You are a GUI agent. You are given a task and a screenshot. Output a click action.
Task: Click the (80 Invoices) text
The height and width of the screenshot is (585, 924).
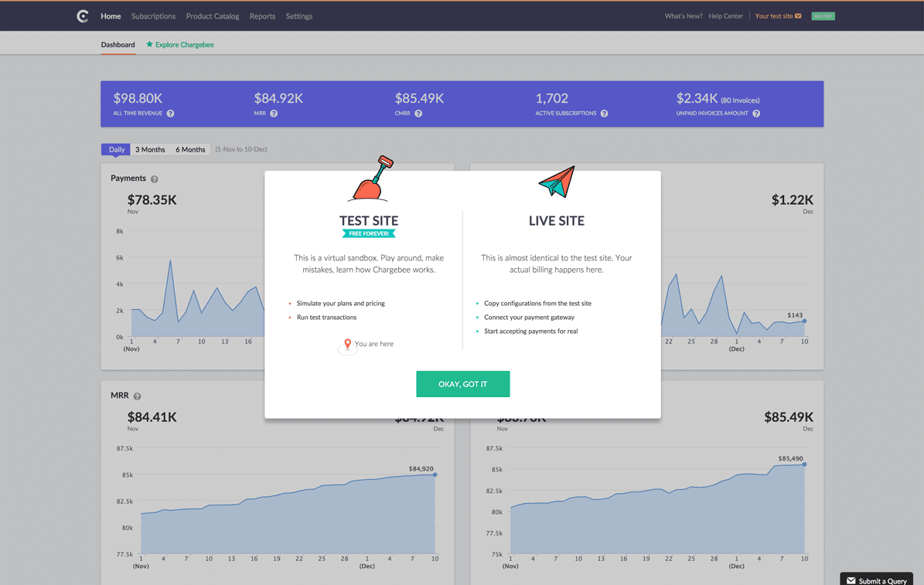(x=740, y=100)
